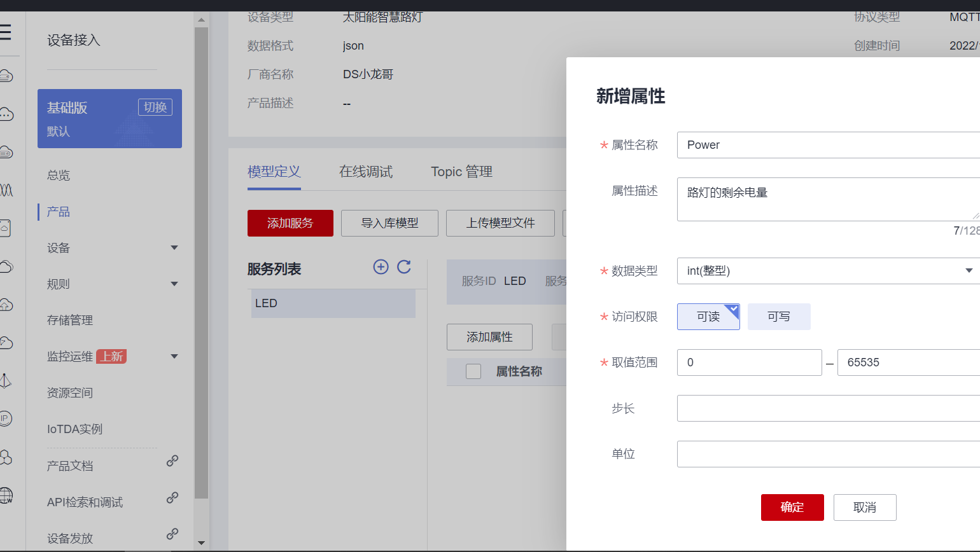
Task: Toggle the 可写 access permission
Action: (x=779, y=317)
